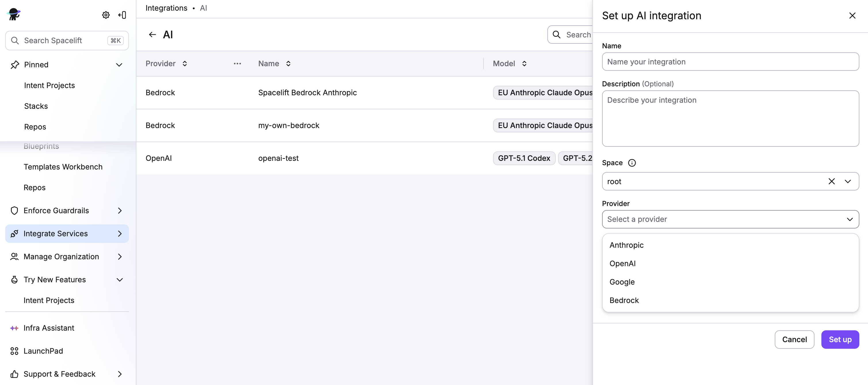
Task: Choose Anthropic from provider list
Action: [730, 245]
